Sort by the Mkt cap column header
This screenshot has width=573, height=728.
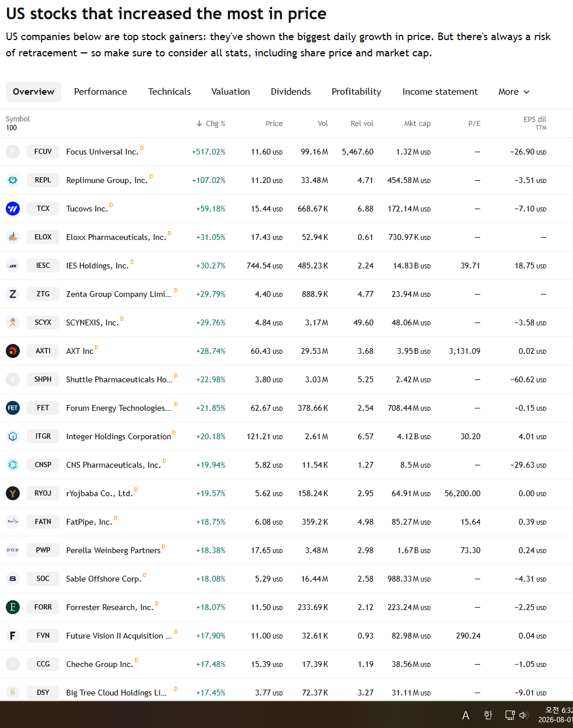(417, 124)
